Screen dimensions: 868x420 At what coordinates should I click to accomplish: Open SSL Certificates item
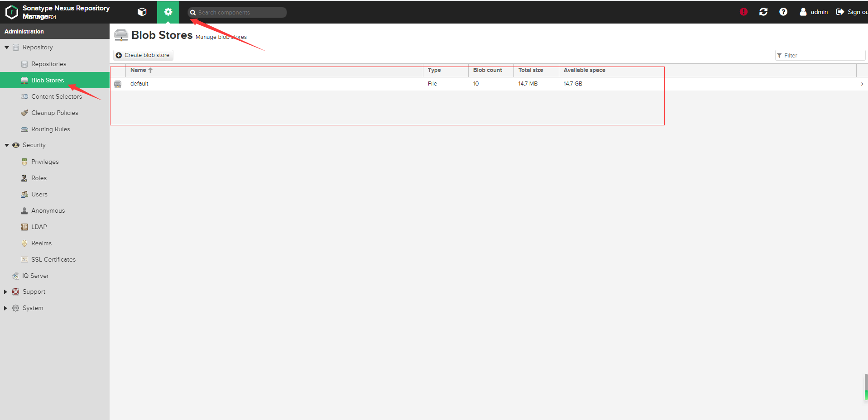[53, 260]
